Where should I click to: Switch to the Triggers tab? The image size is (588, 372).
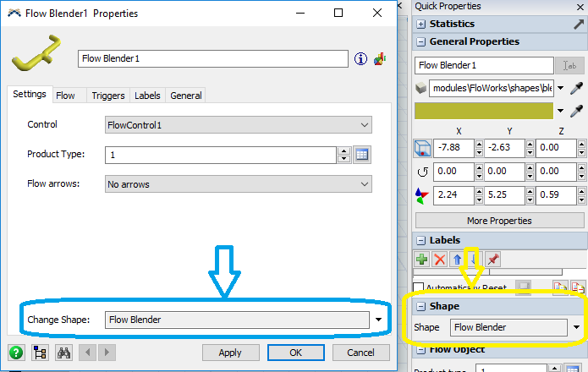[x=107, y=96]
